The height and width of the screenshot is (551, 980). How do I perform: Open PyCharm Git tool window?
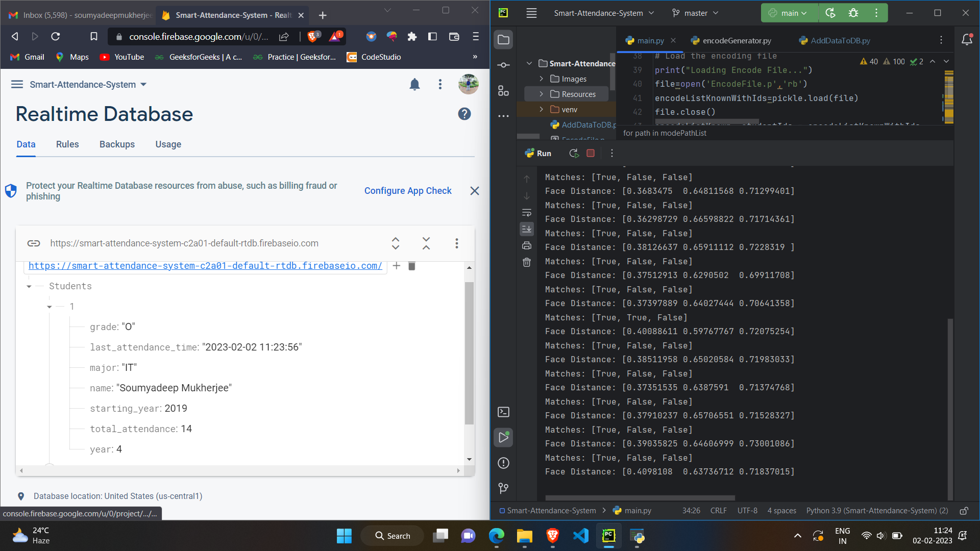[x=503, y=488]
